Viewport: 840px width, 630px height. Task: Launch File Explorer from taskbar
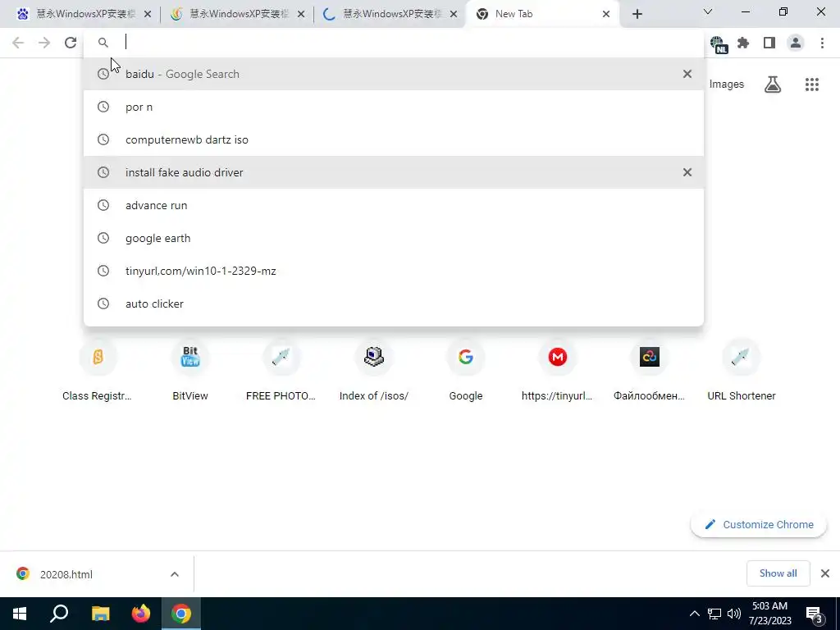click(x=100, y=614)
